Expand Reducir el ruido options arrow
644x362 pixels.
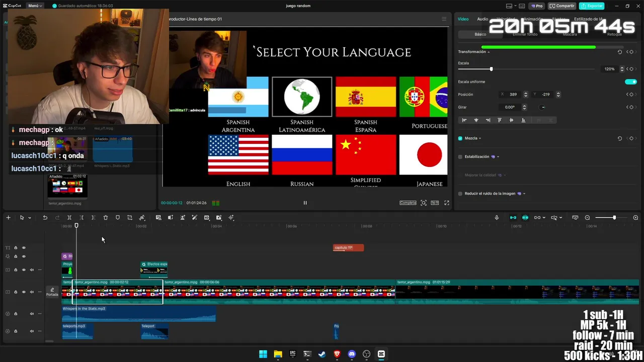(x=524, y=194)
